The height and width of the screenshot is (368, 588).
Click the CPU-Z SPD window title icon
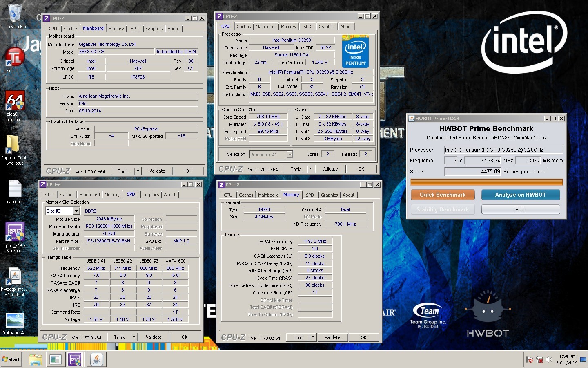point(43,184)
